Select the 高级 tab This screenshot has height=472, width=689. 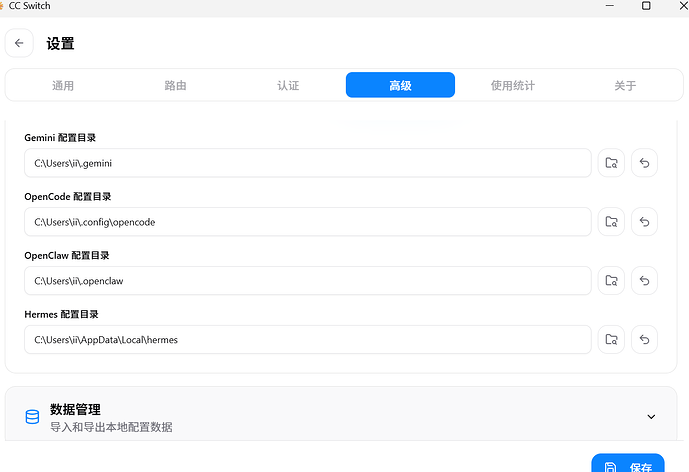point(400,85)
